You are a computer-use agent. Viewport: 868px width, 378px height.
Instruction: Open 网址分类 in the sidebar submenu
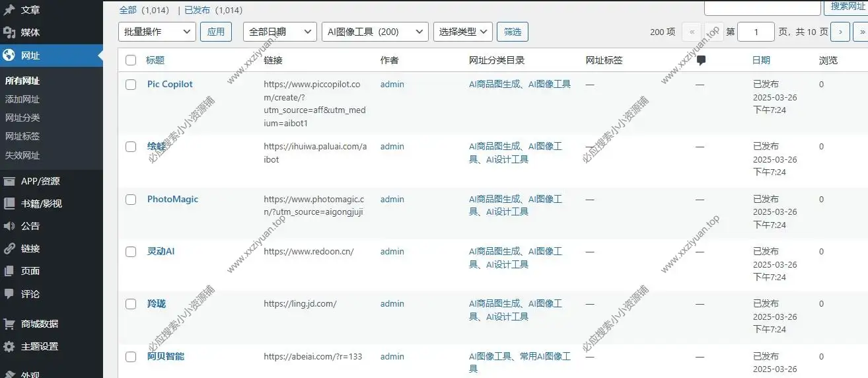tap(22, 118)
